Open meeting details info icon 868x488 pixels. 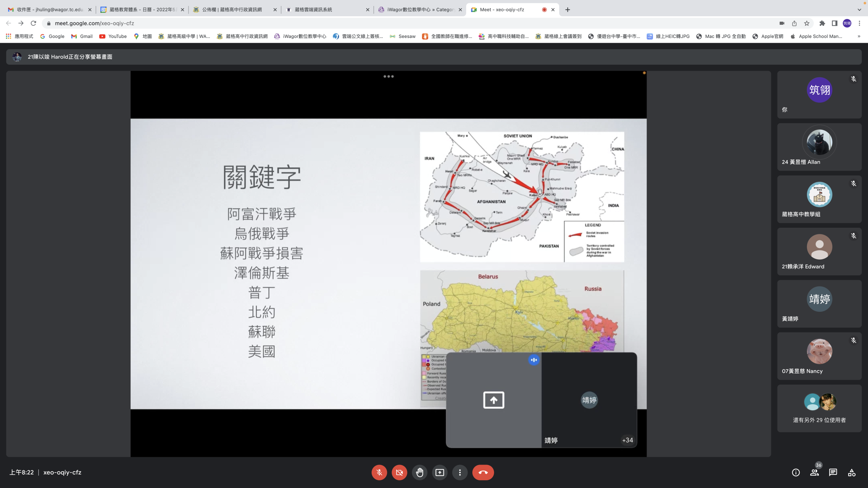pyautogui.click(x=796, y=472)
